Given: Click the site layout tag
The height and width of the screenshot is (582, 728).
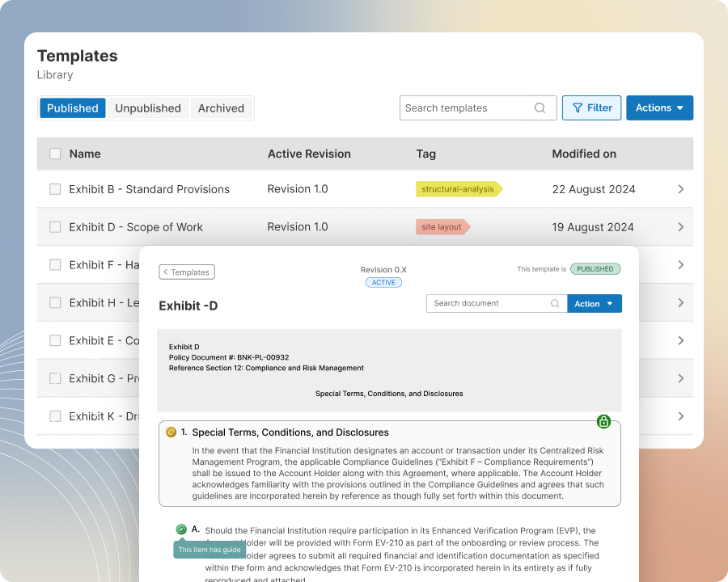Looking at the screenshot, I should point(442,227).
